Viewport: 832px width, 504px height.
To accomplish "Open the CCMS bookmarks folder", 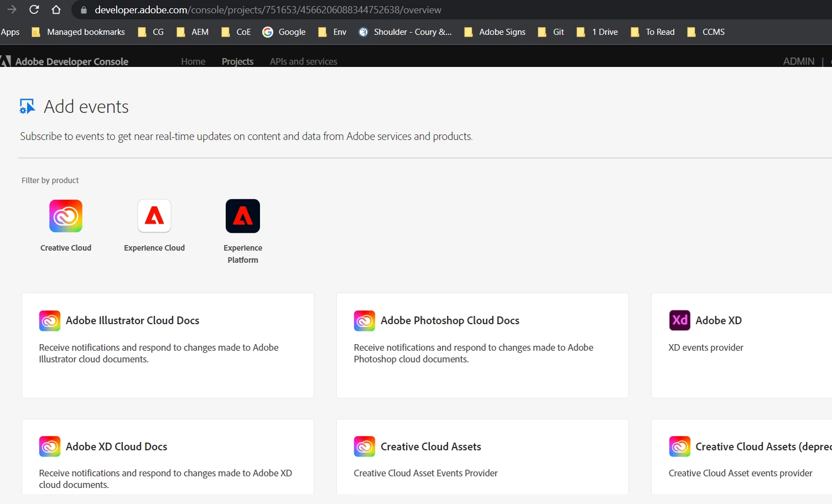I will tap(705, 32).
